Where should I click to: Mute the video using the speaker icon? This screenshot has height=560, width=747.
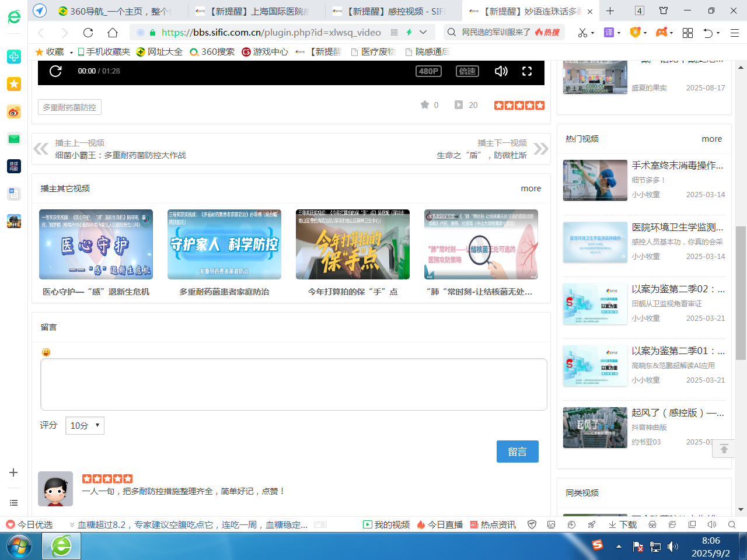501,71
